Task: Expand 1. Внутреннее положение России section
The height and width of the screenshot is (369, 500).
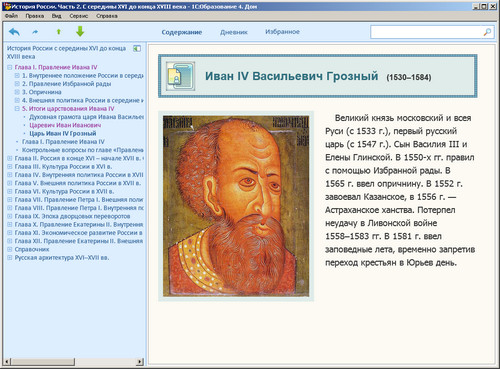Action: (x=17, y=76)
